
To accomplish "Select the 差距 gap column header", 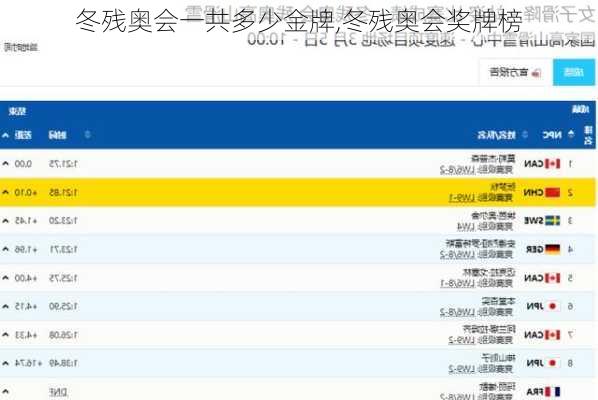I will tap(23, 135).
